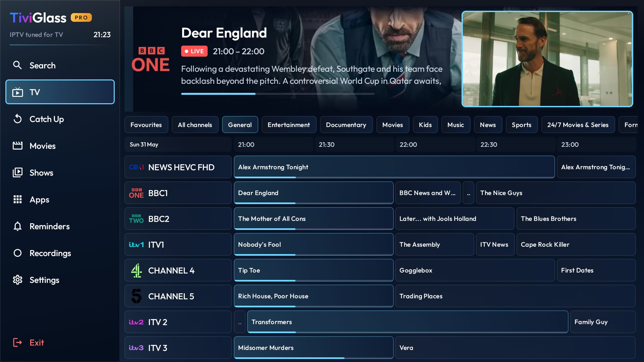This screenshot has width=644, height=362.
Task: Switch to the Entertainment category
Action: (289, 125)
